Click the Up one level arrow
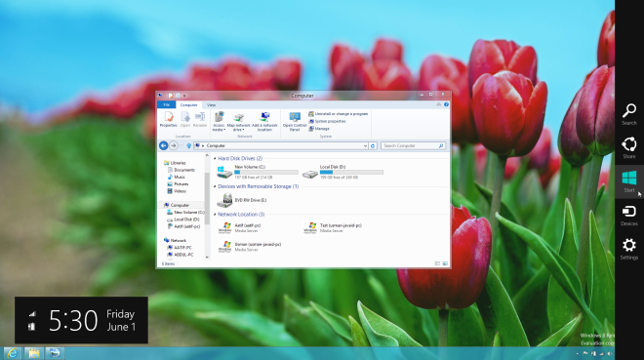This screenshot has width=644, height=360. tap(189, 145)
